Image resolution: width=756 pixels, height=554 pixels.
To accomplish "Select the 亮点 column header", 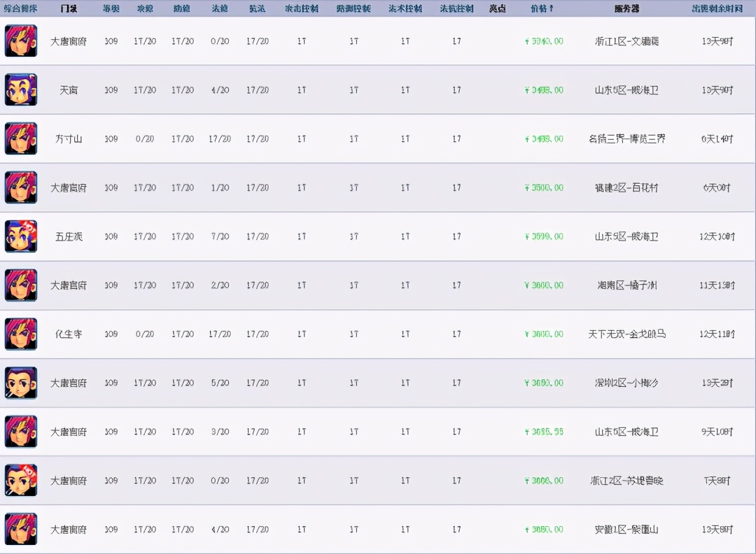I will 498,8.
